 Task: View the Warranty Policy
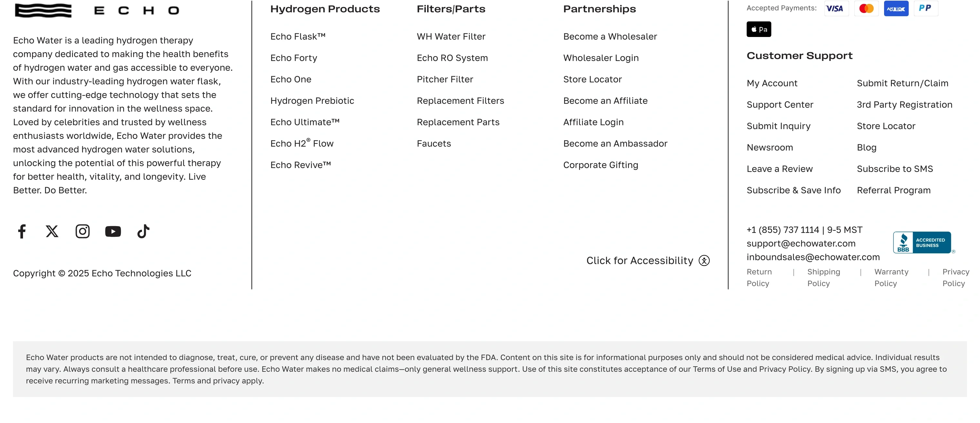(891, 278)
